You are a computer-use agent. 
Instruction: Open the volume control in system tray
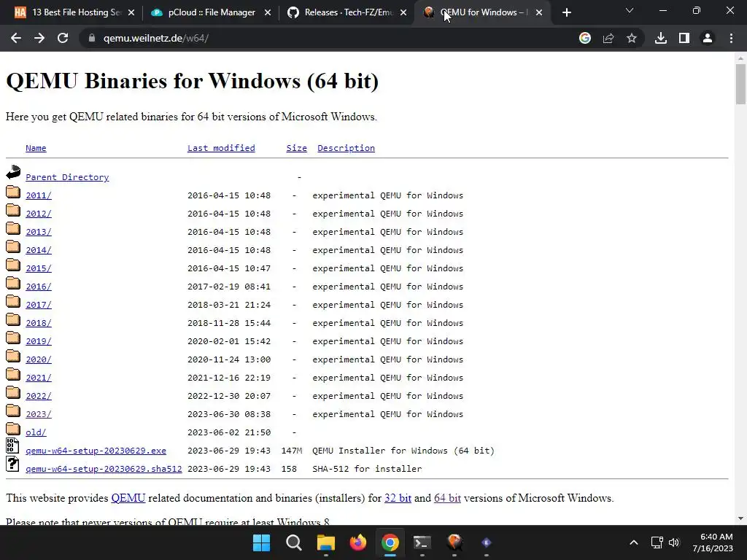(x=674, y=542)
